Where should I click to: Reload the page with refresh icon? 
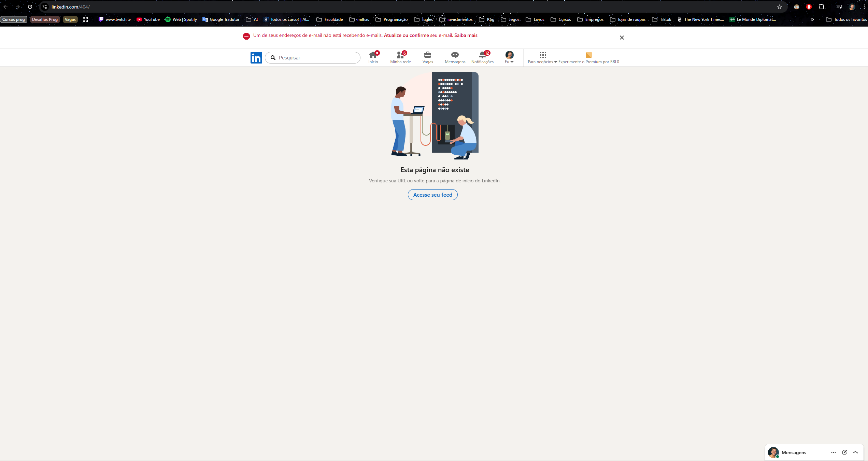(30, 7)
